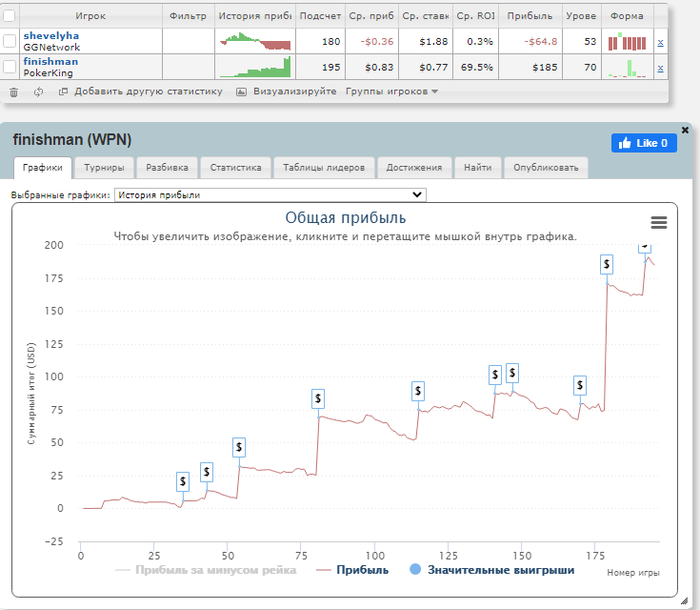Switch to the Достижения tab

[414, 168]
